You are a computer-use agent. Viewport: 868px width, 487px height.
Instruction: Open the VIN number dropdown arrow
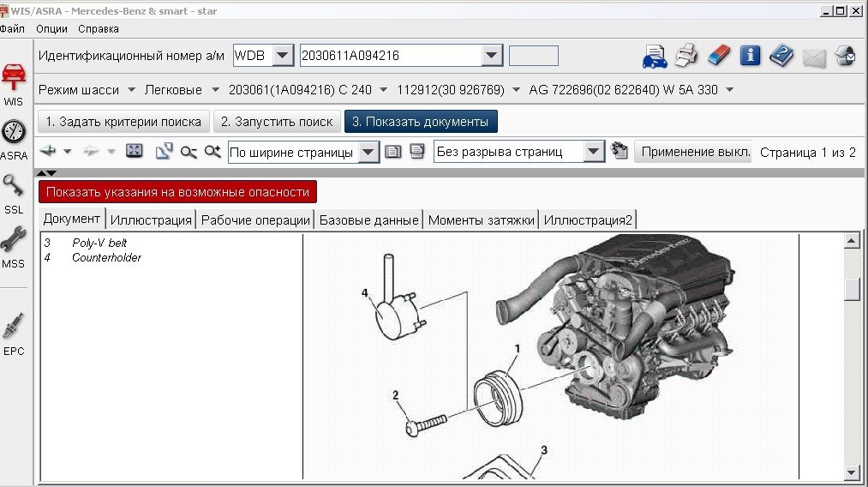coord(491,56)
